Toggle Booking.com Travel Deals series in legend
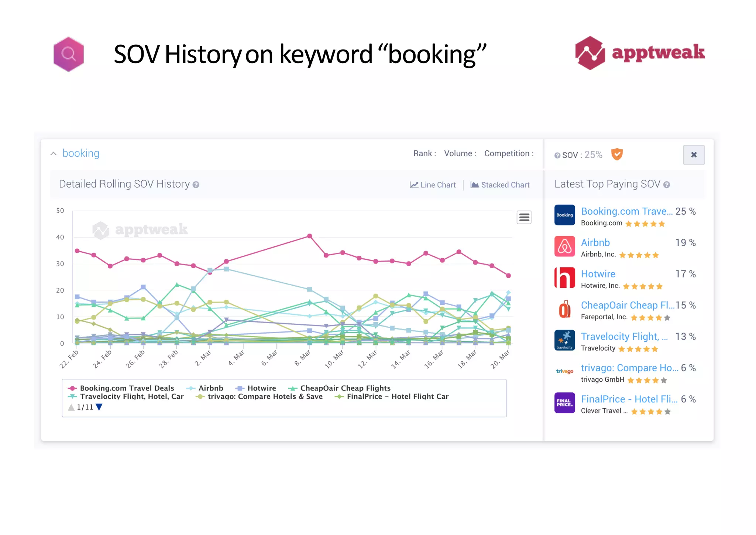This screenshot has height=535, width=756. click(x=121, y=388)
